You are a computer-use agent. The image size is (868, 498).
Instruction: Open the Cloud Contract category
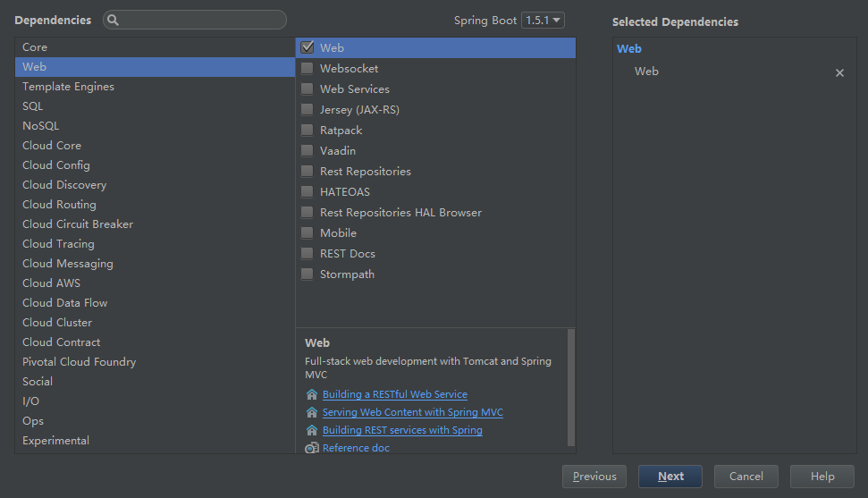point(155,342)
